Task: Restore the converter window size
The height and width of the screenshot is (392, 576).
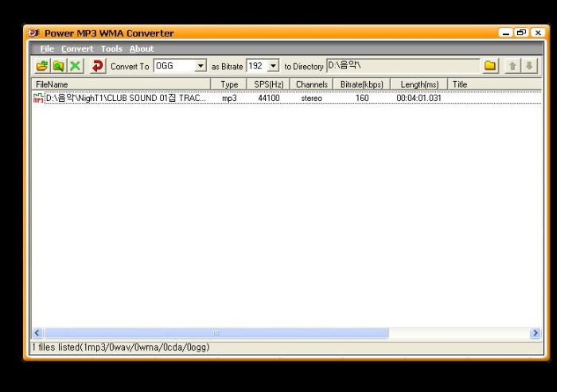Action: (522, 33)
